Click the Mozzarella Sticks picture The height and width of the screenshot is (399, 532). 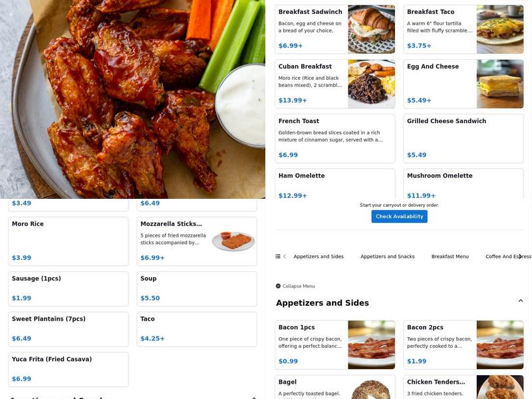click(x=233, y=241)
